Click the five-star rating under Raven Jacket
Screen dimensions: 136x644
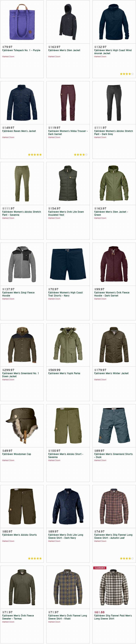[x=35, y=155]
